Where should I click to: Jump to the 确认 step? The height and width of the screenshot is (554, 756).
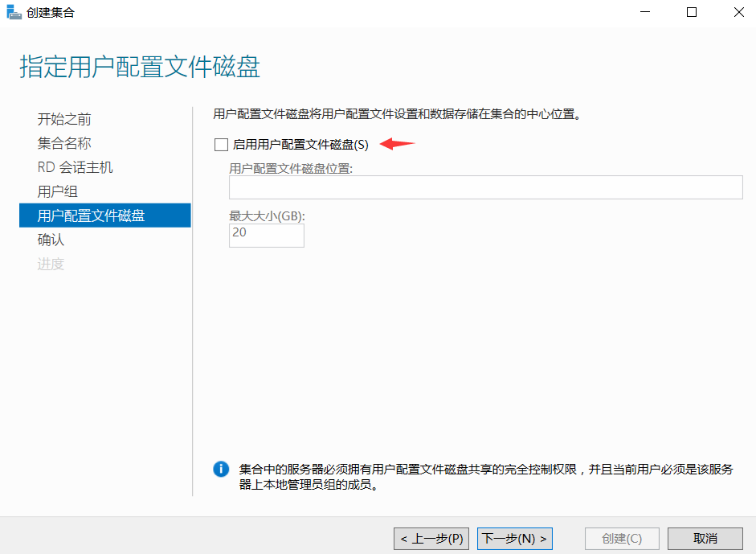click(x=51, y=240)
